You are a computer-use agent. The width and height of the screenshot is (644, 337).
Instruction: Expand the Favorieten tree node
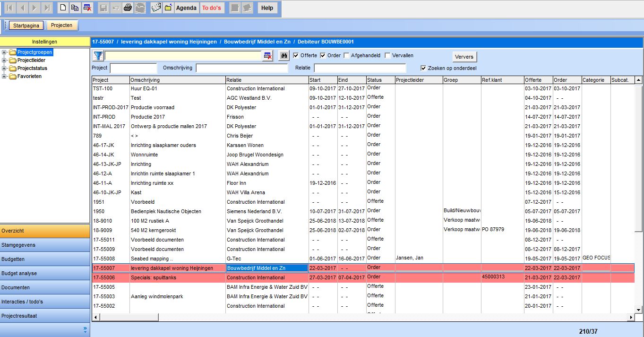coord(4,77)
